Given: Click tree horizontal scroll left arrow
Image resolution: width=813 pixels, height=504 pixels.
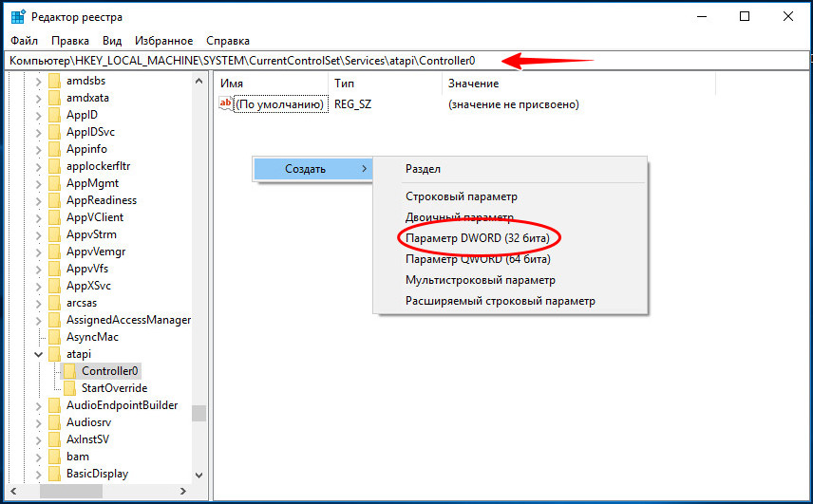Looking at the screenshot, I should (x=13, y=491).
